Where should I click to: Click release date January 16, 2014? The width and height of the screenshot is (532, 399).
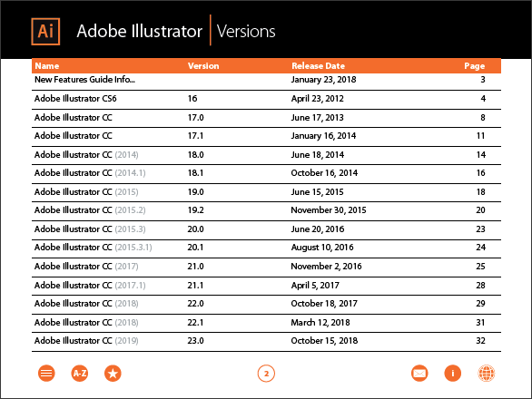pyautogui.click(x=324, y=136)
